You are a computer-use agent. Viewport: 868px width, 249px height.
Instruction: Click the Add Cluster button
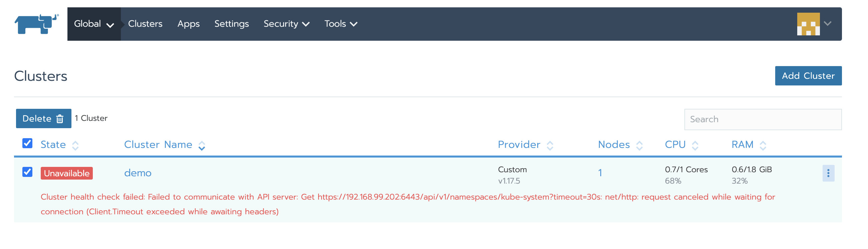(808, 76)
